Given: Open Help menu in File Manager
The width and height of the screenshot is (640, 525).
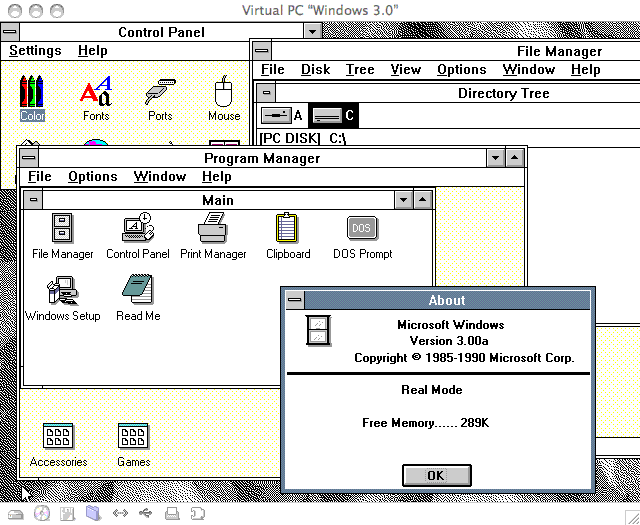Looking at the screenshot, I should pos(586,69).
